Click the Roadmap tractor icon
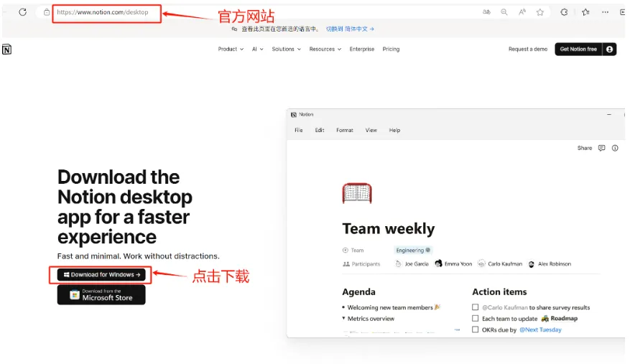Viewport: 630px width, 364px height. point(545,318)
